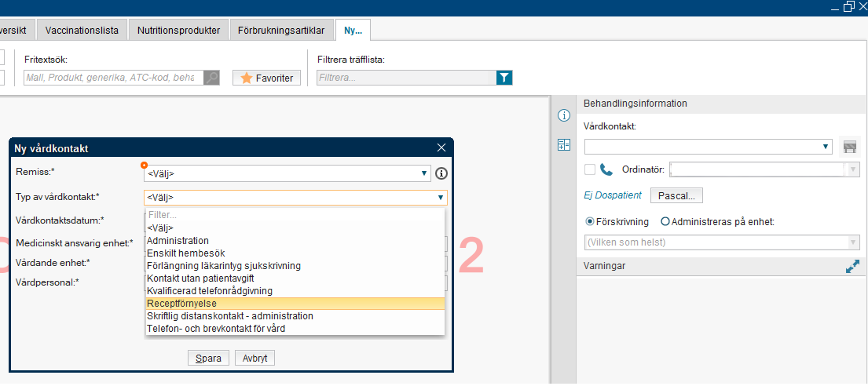
Task: Switch to the Vaccinationslista tab
Action: coord(82,30)
